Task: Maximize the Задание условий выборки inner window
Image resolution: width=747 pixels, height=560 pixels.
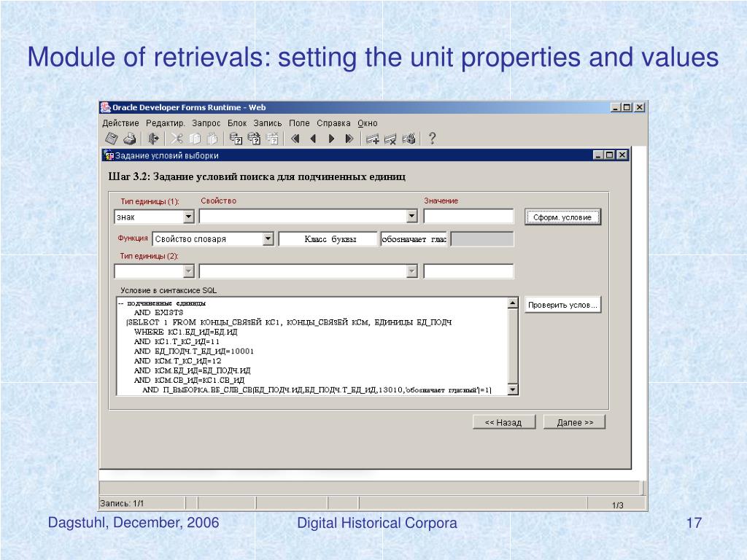Action: (x=609, y=155)
